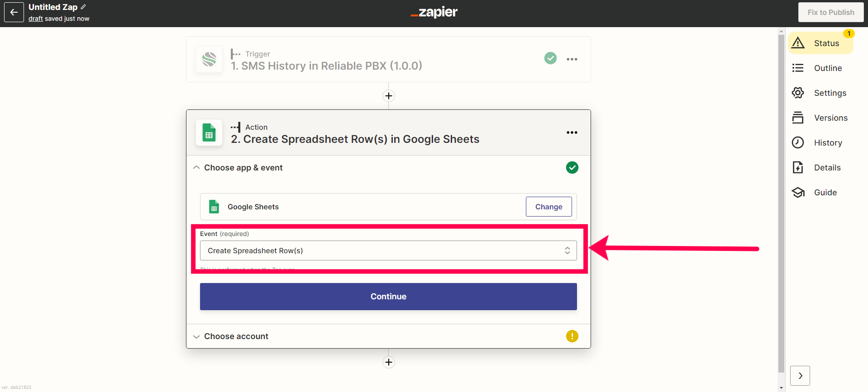Edit the Untitled Zap name pencil icon

83,7
